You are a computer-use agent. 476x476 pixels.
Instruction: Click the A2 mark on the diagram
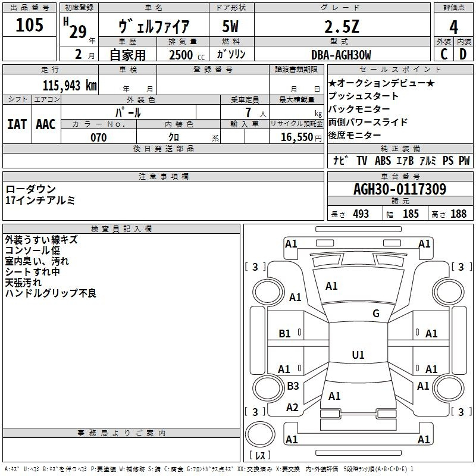pos(292,407)
